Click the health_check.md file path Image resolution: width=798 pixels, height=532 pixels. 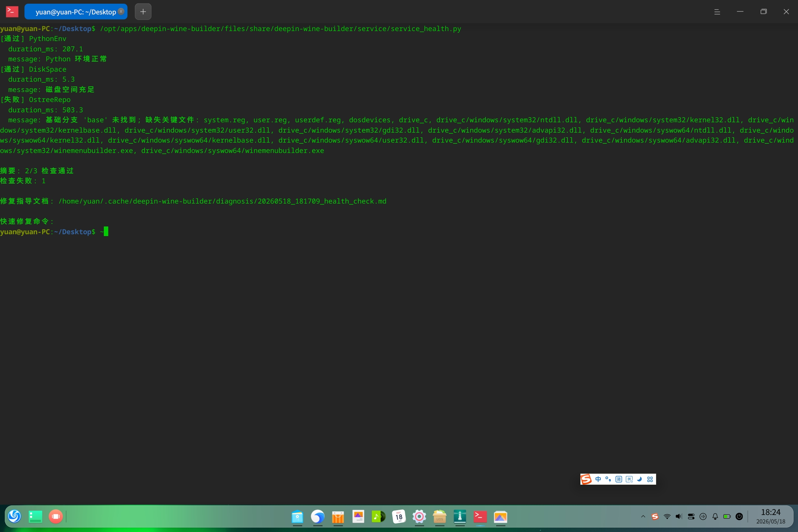(222, 201)
